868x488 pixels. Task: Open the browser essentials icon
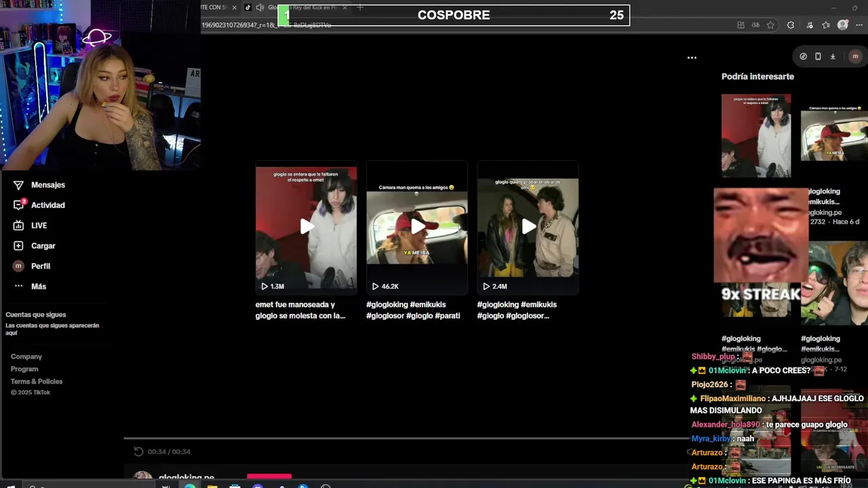(810, 25)
